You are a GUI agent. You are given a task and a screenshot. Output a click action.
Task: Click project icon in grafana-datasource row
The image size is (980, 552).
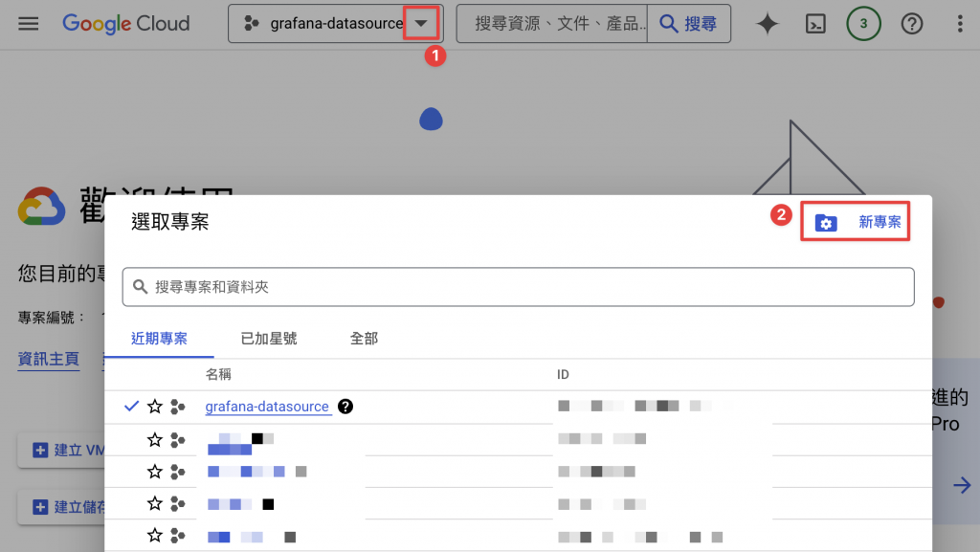(178, 407)
